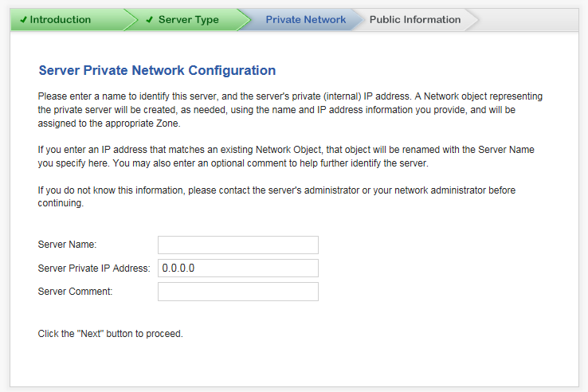Click the Server Type step checkmark icon
This screenshot has height=392, width=588.
pyautogui.click(x=149, y=19)
